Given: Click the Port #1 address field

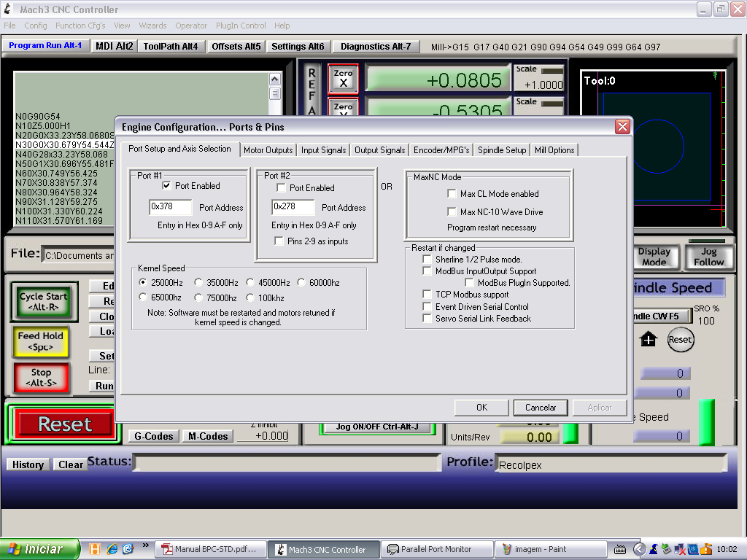Looking at the screenshot, I should (170, 206).
